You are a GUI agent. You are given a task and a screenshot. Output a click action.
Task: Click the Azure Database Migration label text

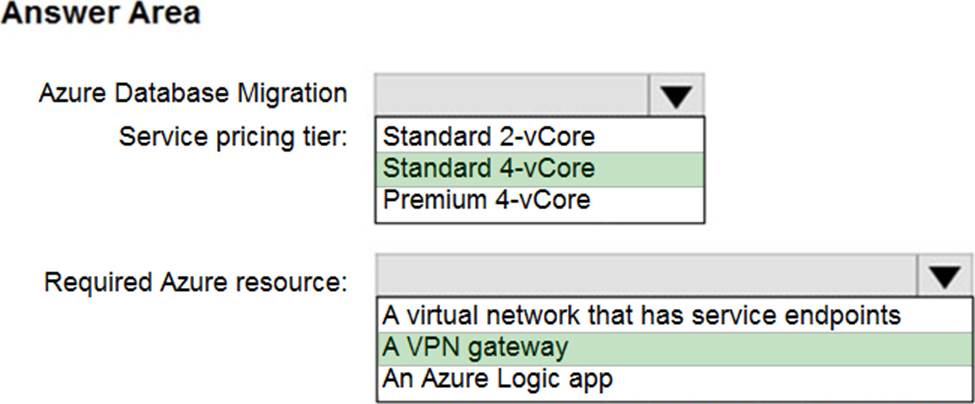pos(193,94)
